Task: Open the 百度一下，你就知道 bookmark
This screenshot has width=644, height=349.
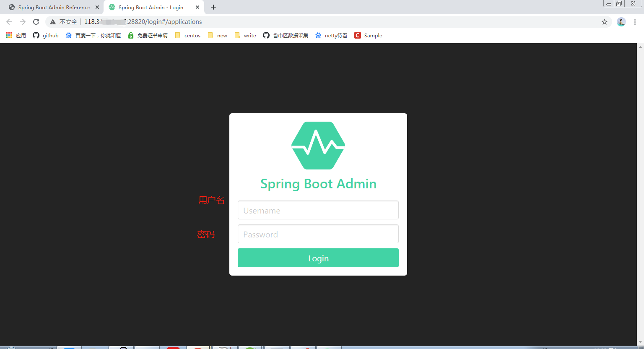Action: [93, 36]
